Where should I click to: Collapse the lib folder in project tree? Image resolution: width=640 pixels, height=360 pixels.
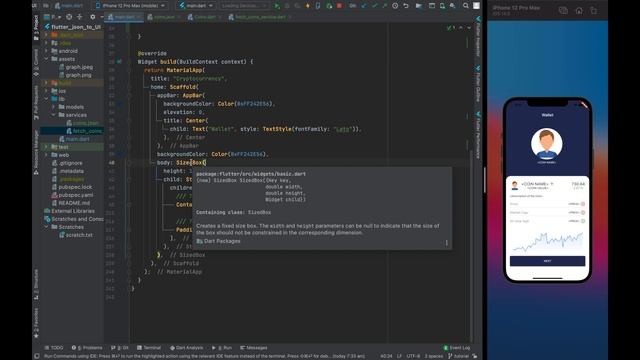click(x=47, y=99)
